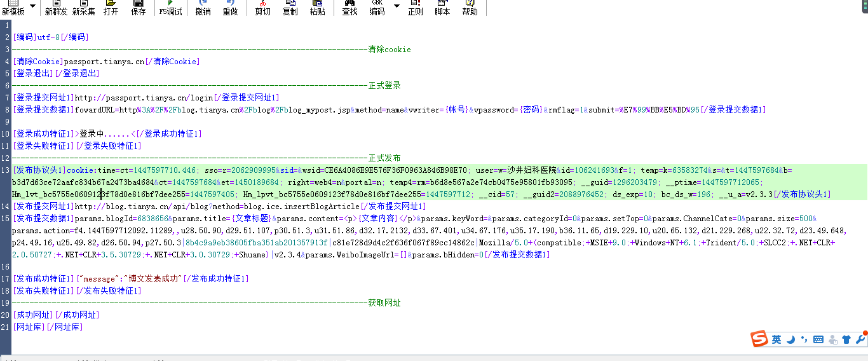Click the [发布协议头1] opening tag

[39, 170]
